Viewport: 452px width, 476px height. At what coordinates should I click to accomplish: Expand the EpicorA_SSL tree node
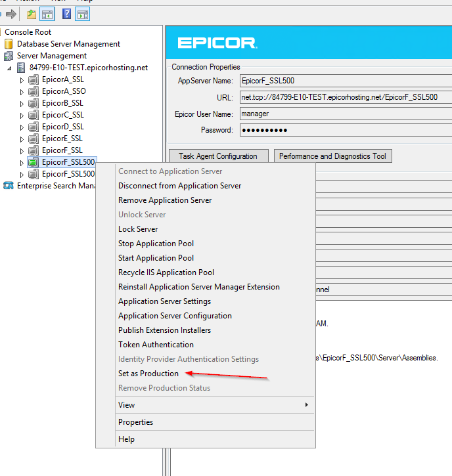(x=22, y=80)
